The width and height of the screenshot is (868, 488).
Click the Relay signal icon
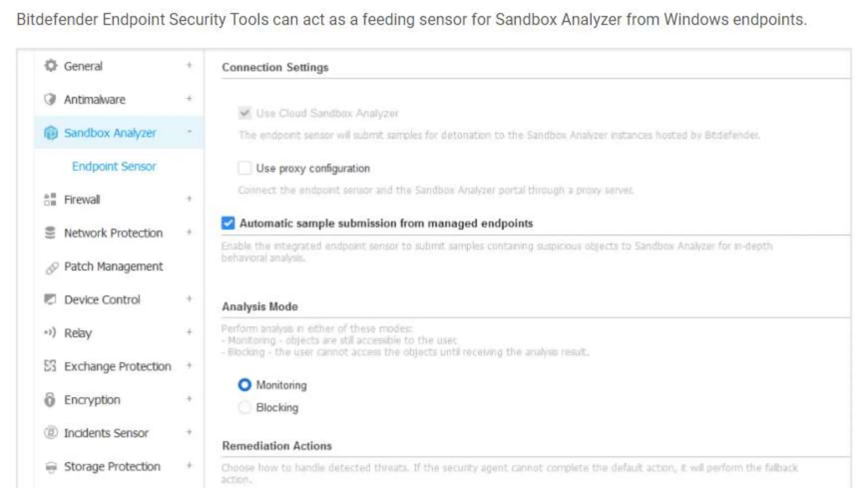click(50, 333)
